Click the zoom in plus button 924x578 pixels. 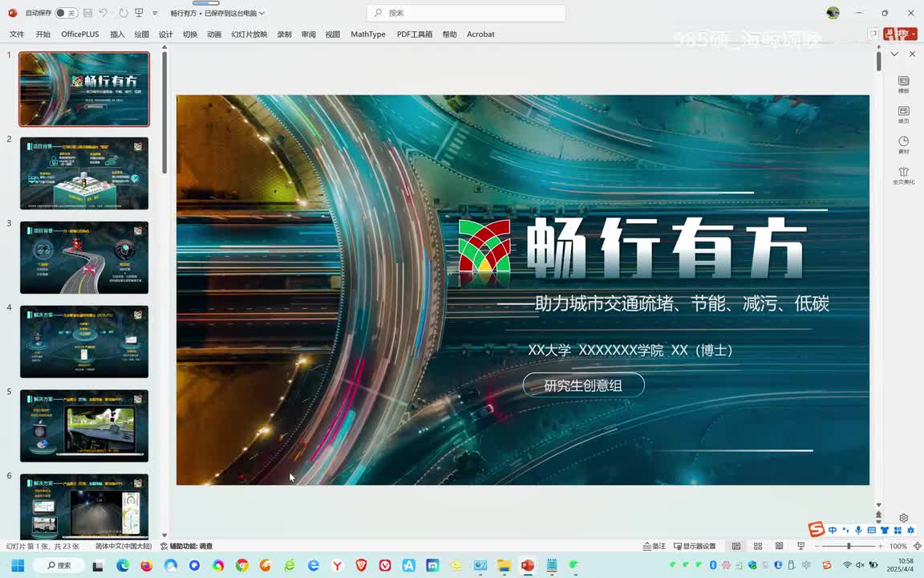point(881,546)
